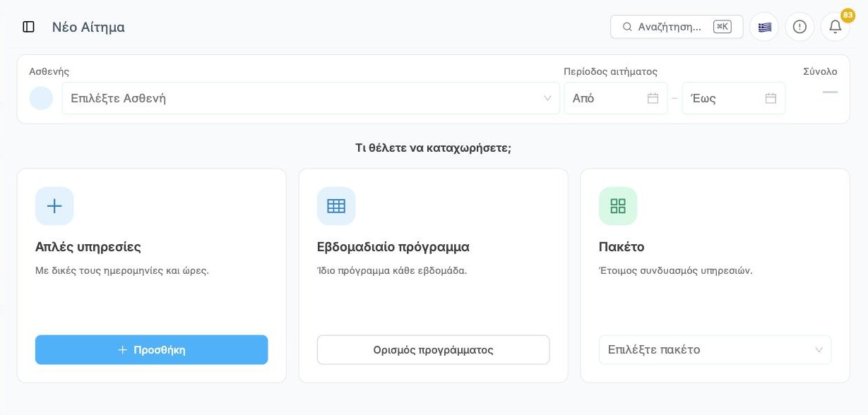Click the Νέο Αίτημα page title
Image resolution: width=868 pixels, height=415 pixels.
click(x=88, y=27)
